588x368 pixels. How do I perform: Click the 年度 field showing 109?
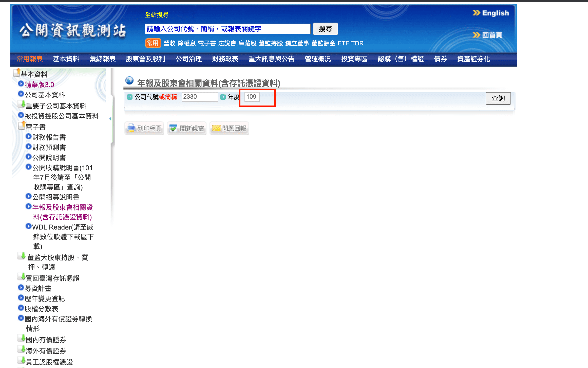[252, 97]
